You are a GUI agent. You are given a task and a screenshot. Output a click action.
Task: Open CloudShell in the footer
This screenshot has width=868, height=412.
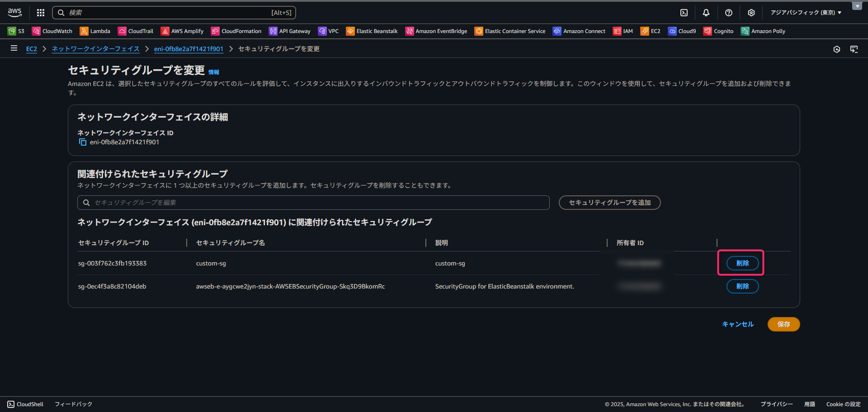pyautogui.click(x=25, y=404)
